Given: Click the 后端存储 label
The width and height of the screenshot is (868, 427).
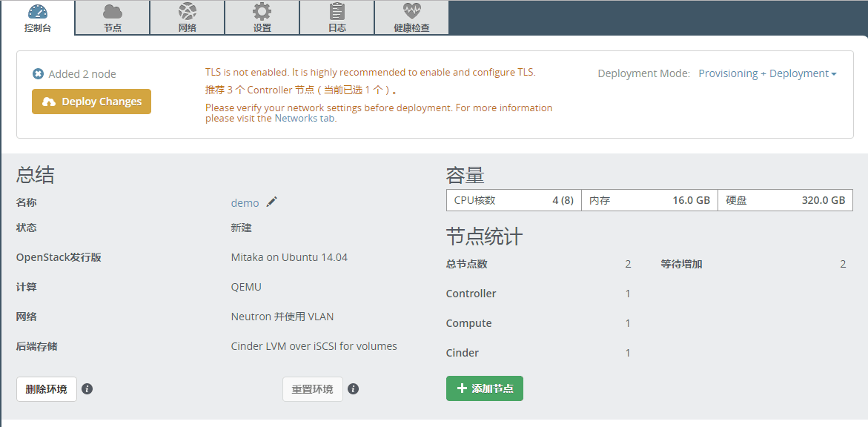Looking at the screenshot, I should pos(36,346).
